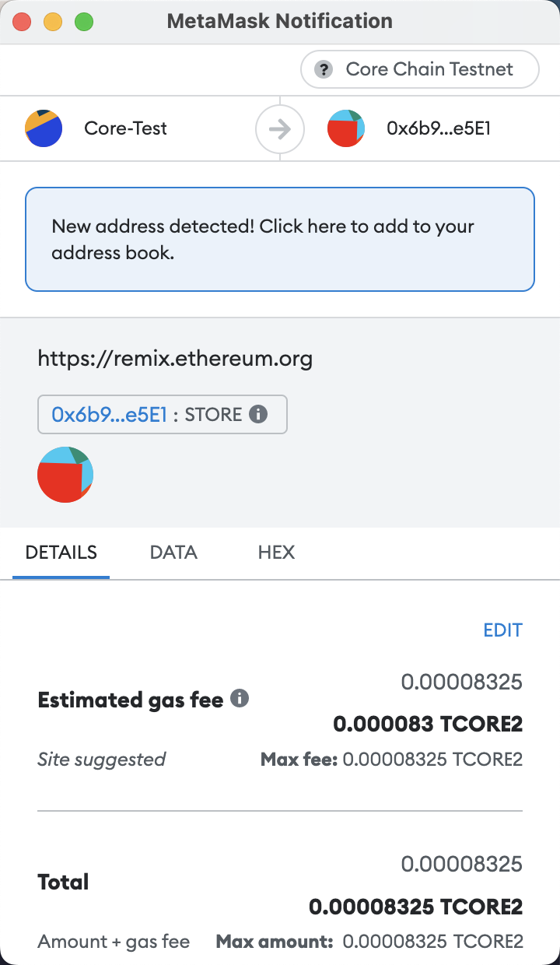
Task: View the HEX tab
Action: click(276, 553)
